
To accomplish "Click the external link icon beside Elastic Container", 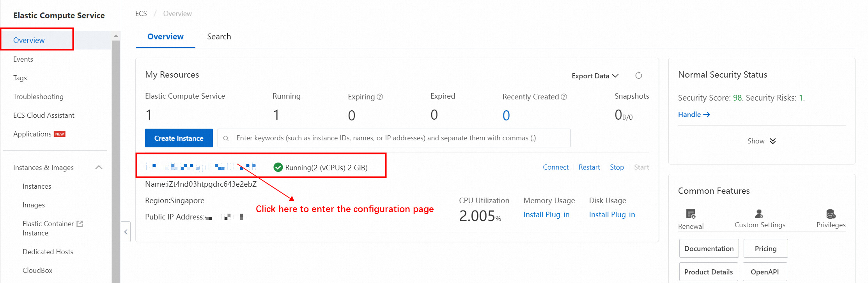I will click(x=80, y=224).
